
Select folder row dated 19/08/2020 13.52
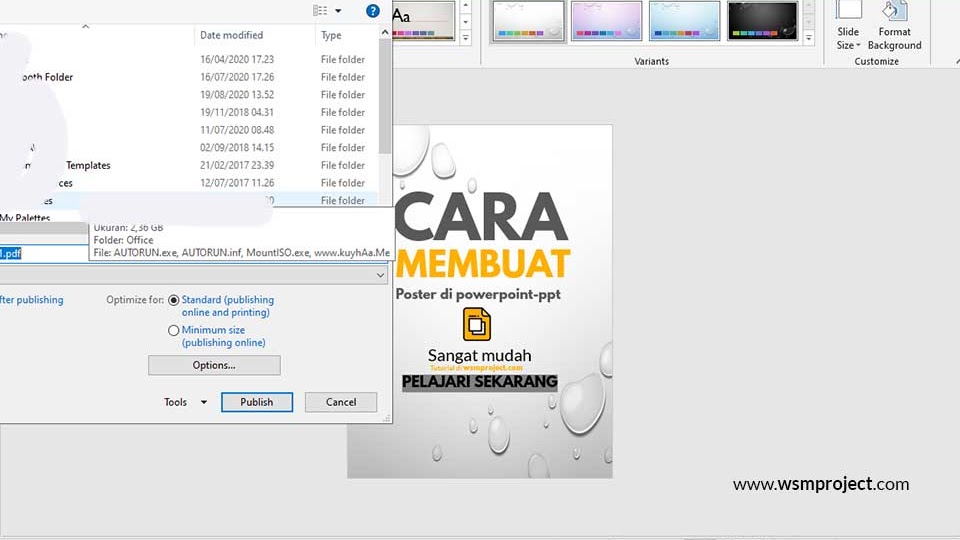click(x=189, y=95)
